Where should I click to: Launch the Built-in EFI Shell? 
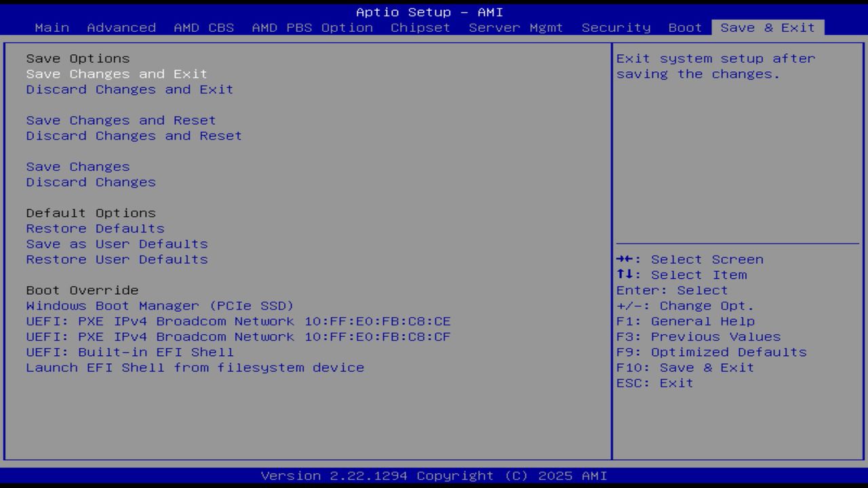tap(130, 352)
